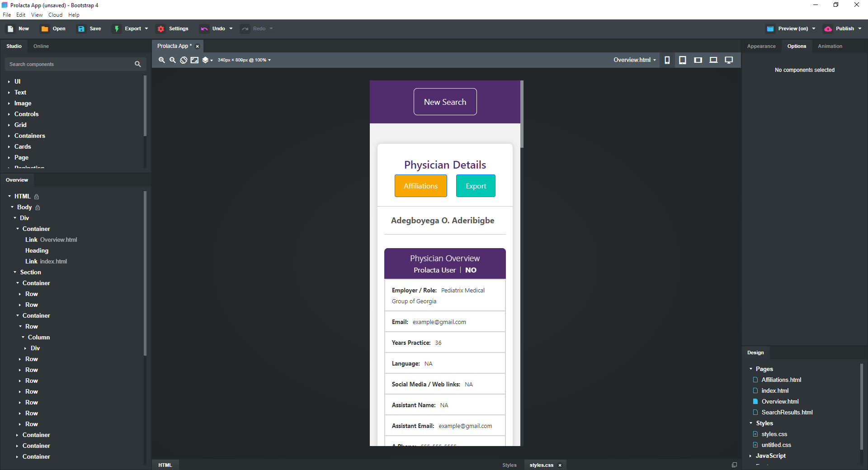Image resolution: width=868 pixels, height=470 pixels.
Task: Switch to desktop monitor device view
Action: coord(729,60)
